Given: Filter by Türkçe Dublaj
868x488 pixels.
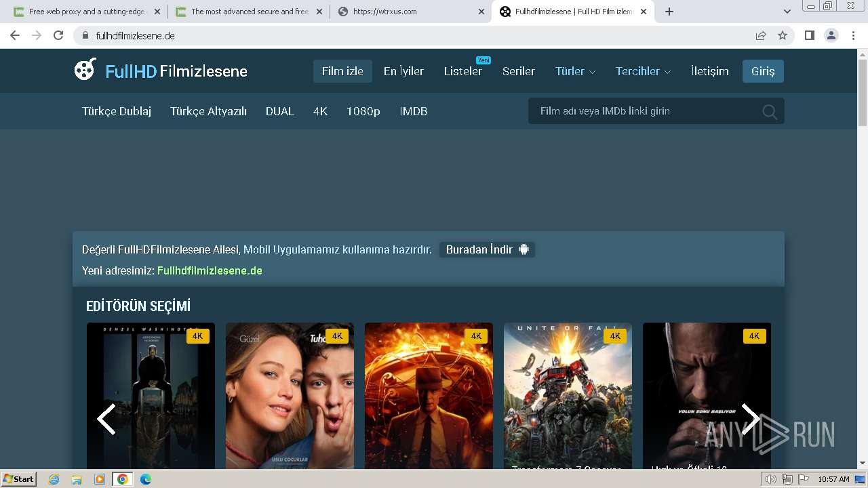Looking at the screenshot, I should (117, 111).
